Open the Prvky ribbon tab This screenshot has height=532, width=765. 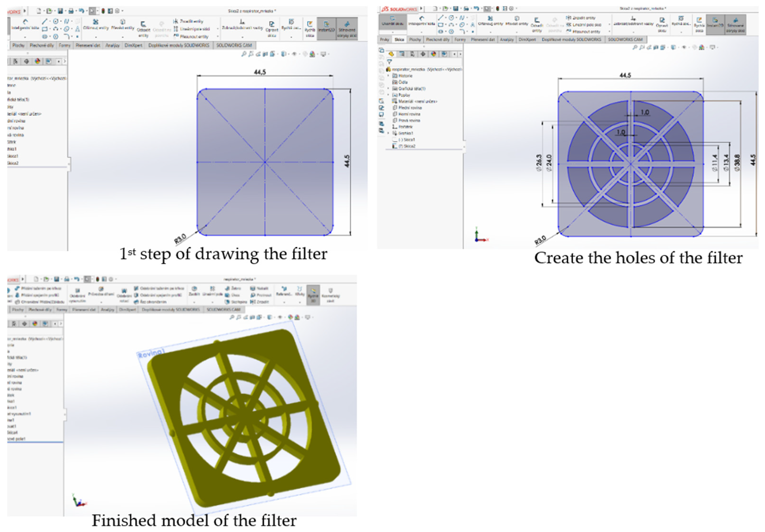tap(384, 40)
